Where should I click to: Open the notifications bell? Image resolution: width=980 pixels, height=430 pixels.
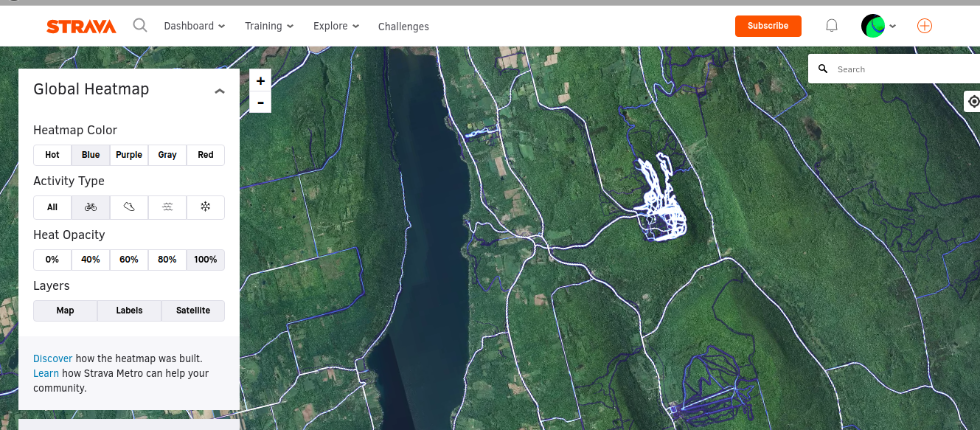pyautogui.click(x=832, y=26)
